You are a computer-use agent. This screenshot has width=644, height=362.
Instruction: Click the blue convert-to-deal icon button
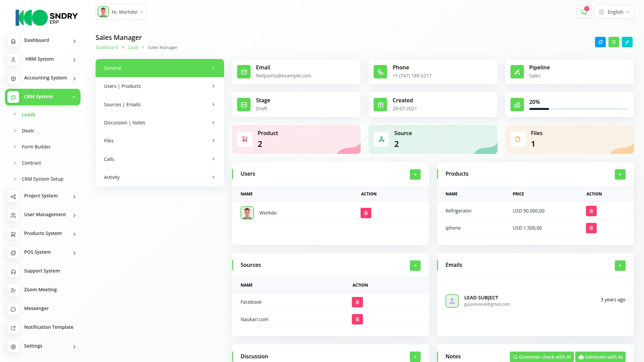600,42
